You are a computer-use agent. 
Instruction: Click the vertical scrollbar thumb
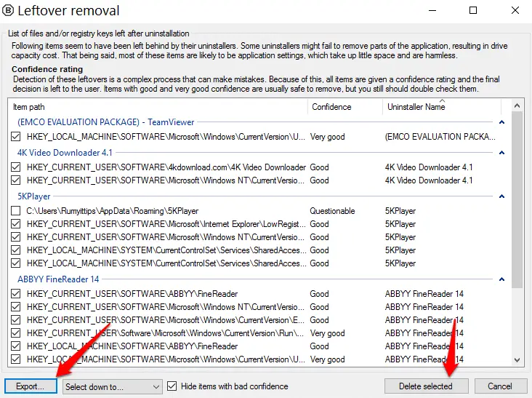click(517, 199)
